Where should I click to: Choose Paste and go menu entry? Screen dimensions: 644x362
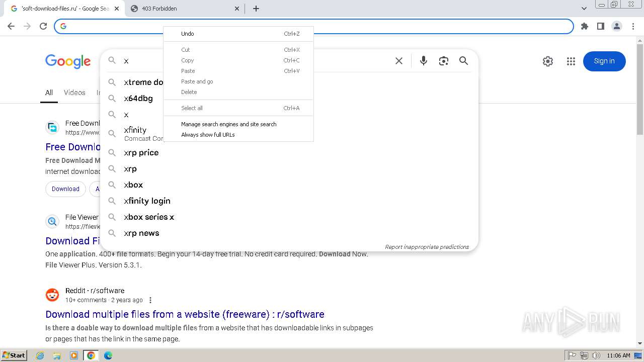(238, 81)
